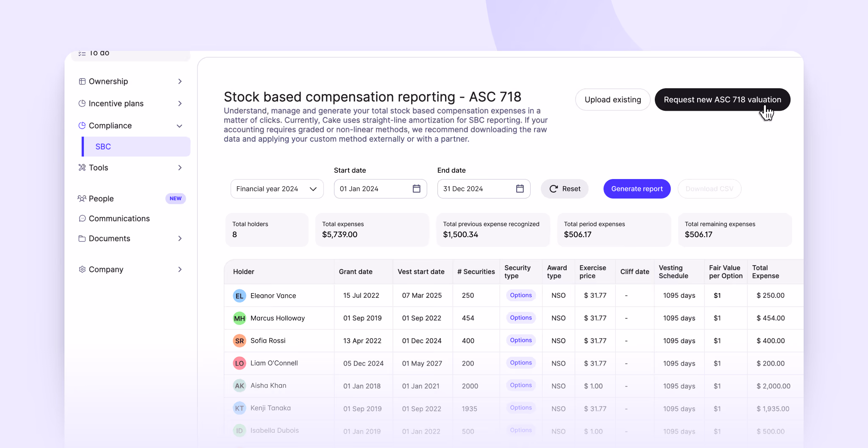Viewport: 868px width, 448px height.
Task: Click the Reset circular arrow icon
Action: point(554,189)
